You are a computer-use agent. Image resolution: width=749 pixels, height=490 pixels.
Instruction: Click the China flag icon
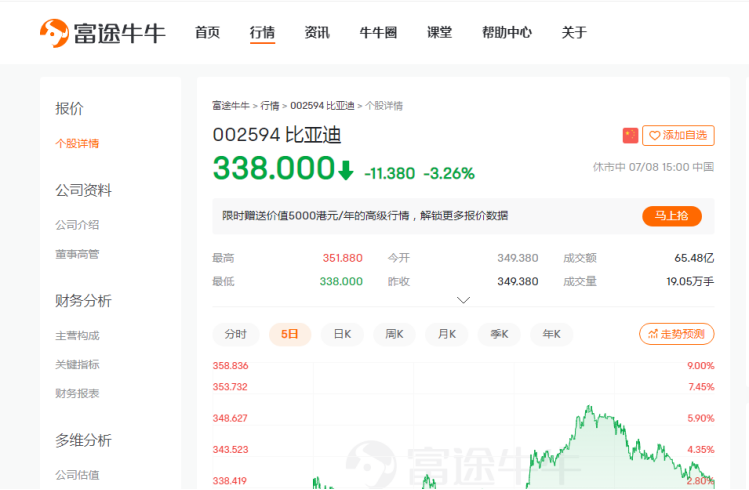630,135
